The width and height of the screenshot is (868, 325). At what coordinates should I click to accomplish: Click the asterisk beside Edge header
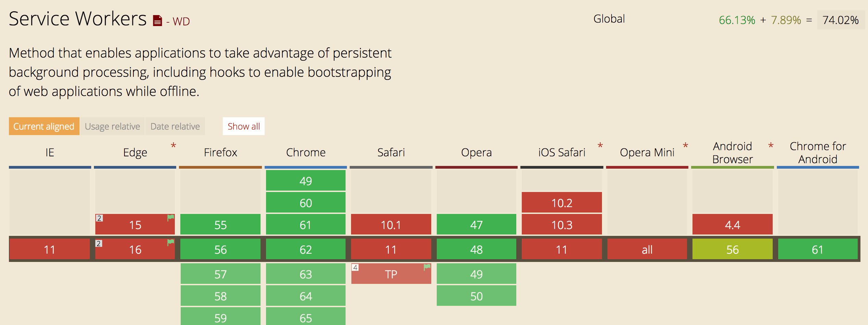173,146
